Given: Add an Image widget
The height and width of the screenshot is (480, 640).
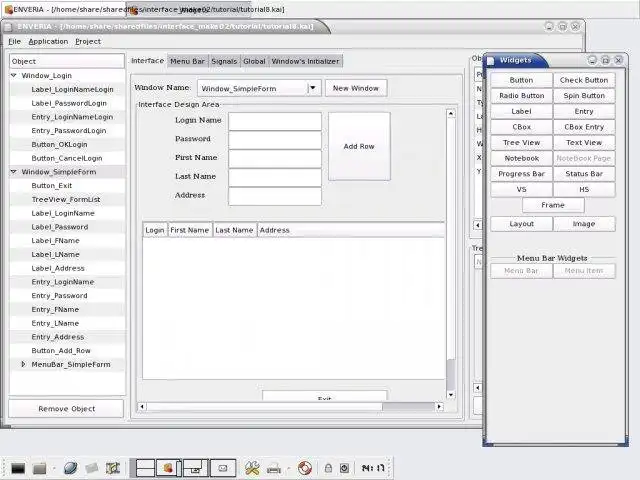Looking at the screenshot, I should point(584,224).
